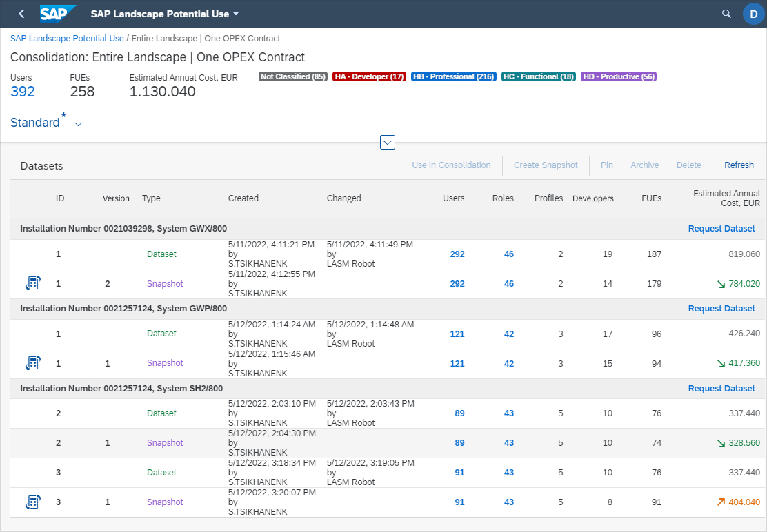
Task: Open the search icon in header
Action: coord(726,14)
